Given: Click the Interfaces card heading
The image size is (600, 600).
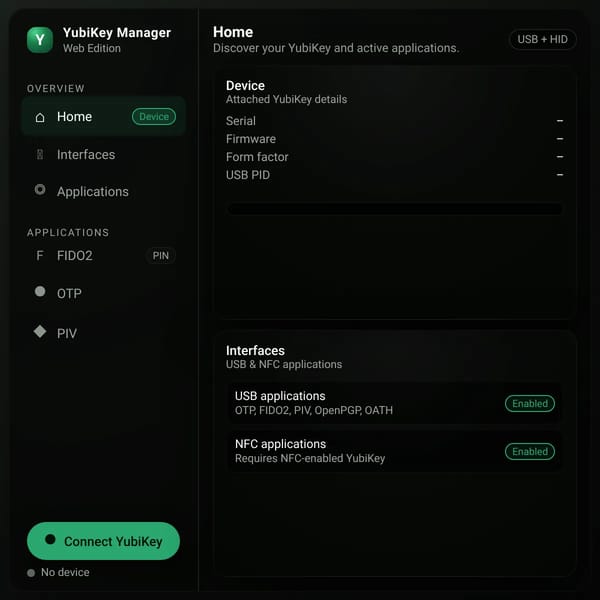Looking at the screenshot, I should (x=255, y=351).
